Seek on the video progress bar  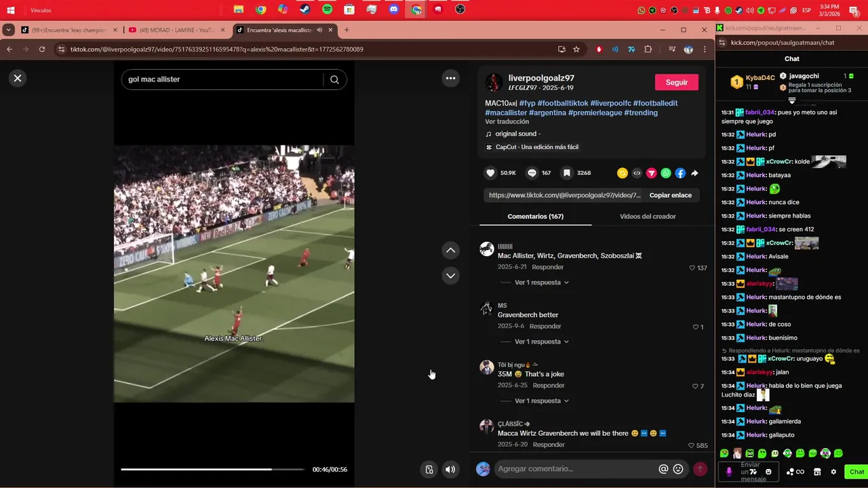point(212,469)
